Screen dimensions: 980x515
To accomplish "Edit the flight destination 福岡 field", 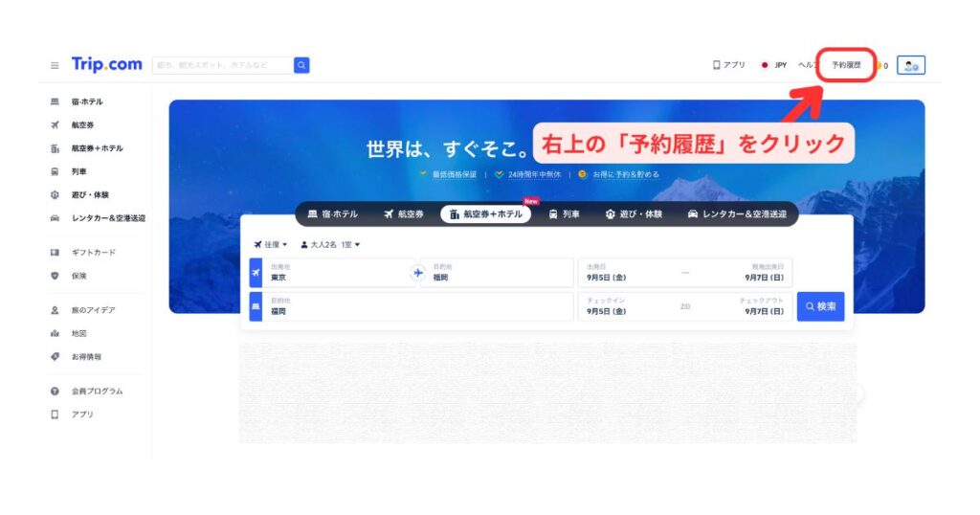I will tap(498, 273).
